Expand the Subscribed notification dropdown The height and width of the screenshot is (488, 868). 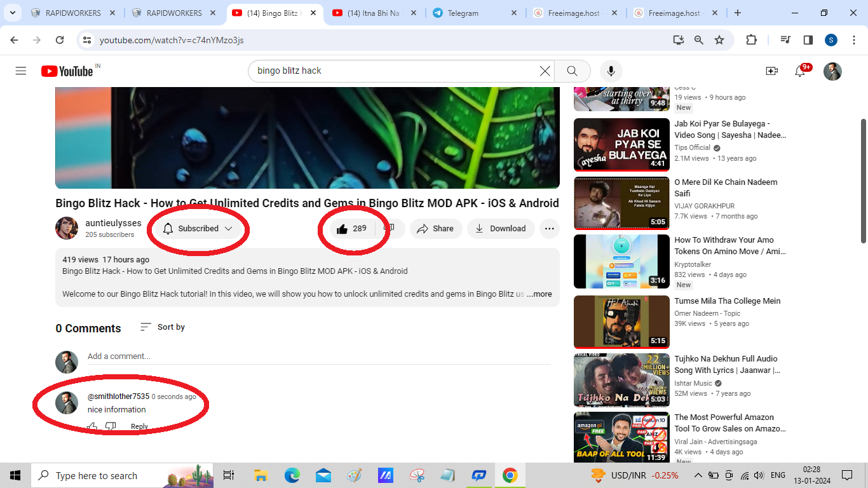[x=198, y=229]
